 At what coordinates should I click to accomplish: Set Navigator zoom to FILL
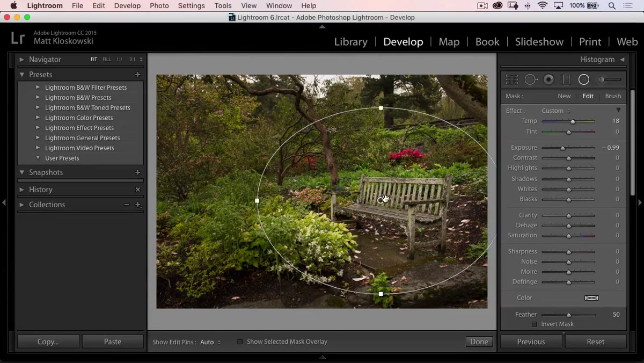[x=107, y=60]
